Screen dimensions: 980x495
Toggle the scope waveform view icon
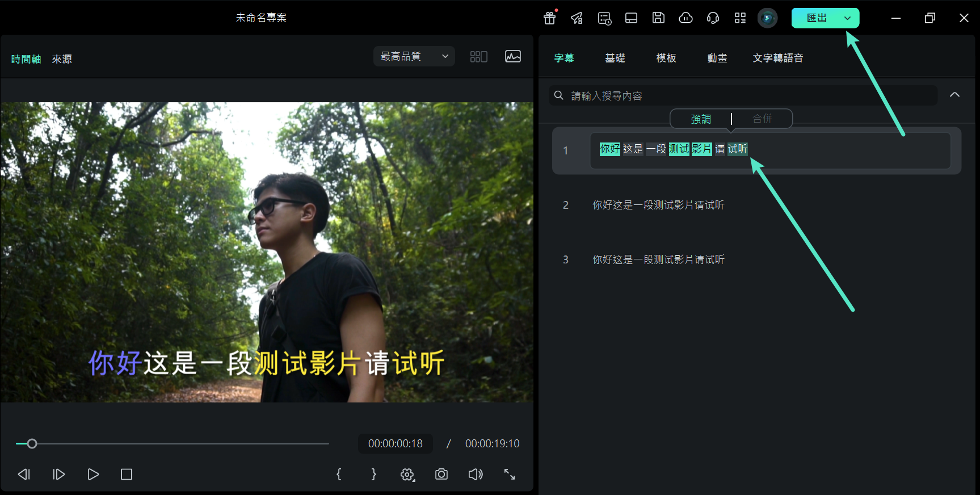coord(513,57)
